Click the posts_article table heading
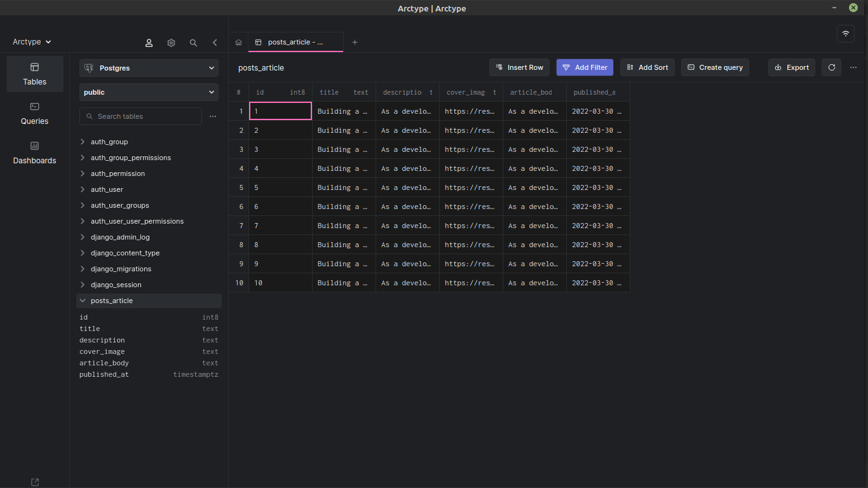This screenshot has width=868, height=488. [x=261, y=68]
